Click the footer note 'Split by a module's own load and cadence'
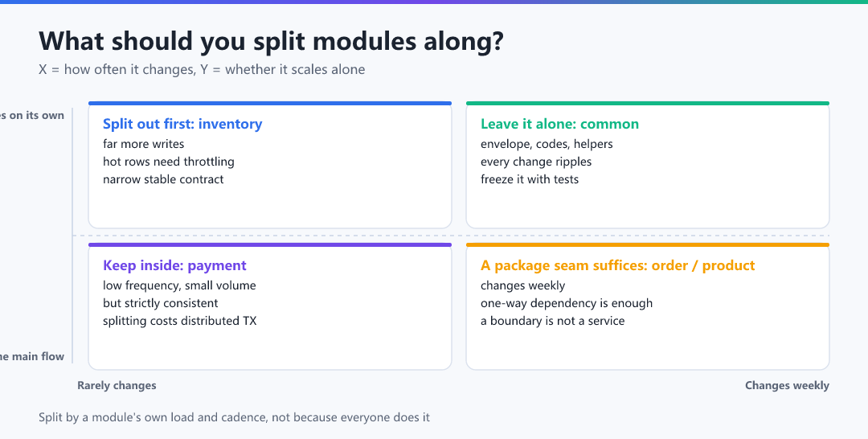Screen dimensions: 868x439 [x=153, y=417]
